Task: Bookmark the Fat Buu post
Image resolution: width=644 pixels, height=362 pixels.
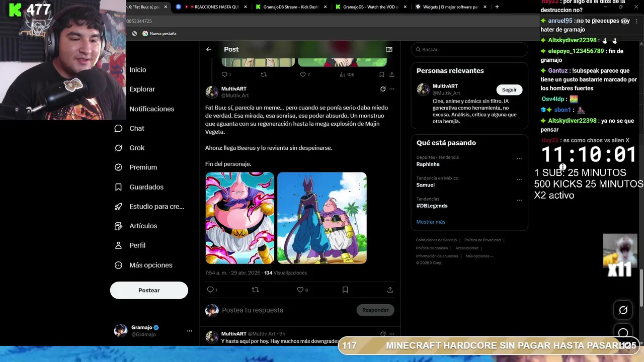Action: coord(345,290)
